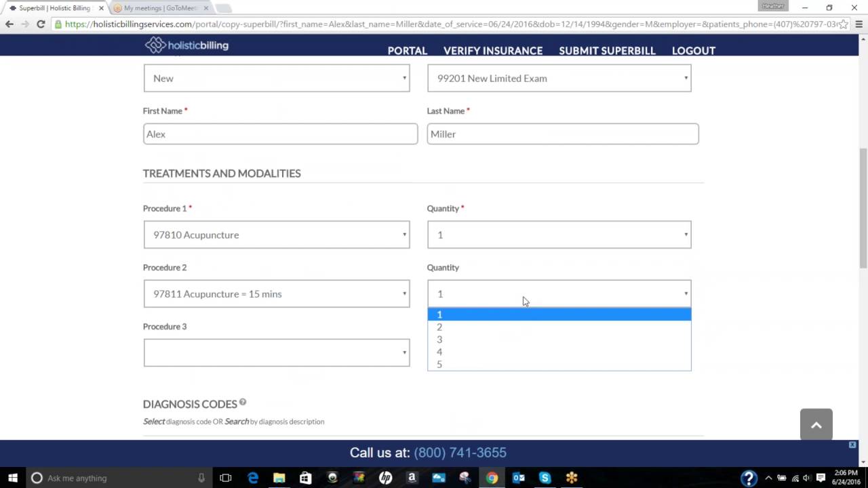This screenshot has height=488, width=868.
Task: Click the scroll-to-top arrow button
Action: click(x=816, y=424)
